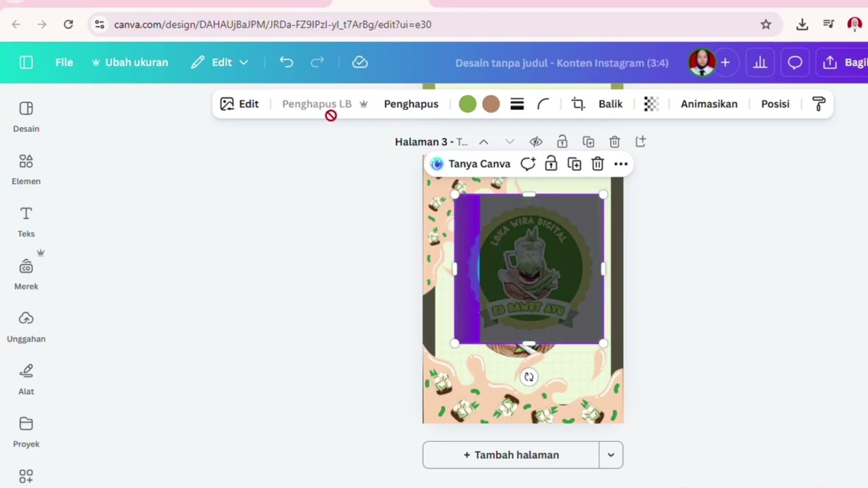Click Halaman 3 page title text
The image size is (868, 488).
click(x=431, y=142)
